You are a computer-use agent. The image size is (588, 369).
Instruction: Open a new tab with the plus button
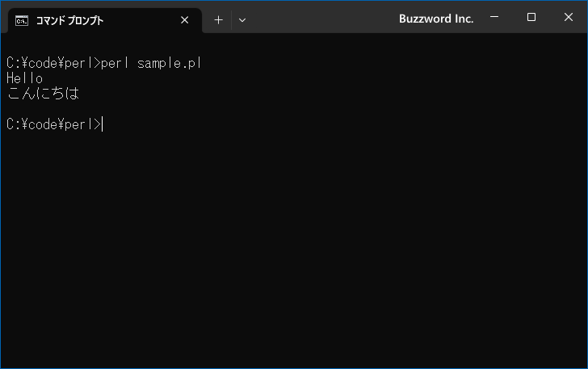(218, 20)
